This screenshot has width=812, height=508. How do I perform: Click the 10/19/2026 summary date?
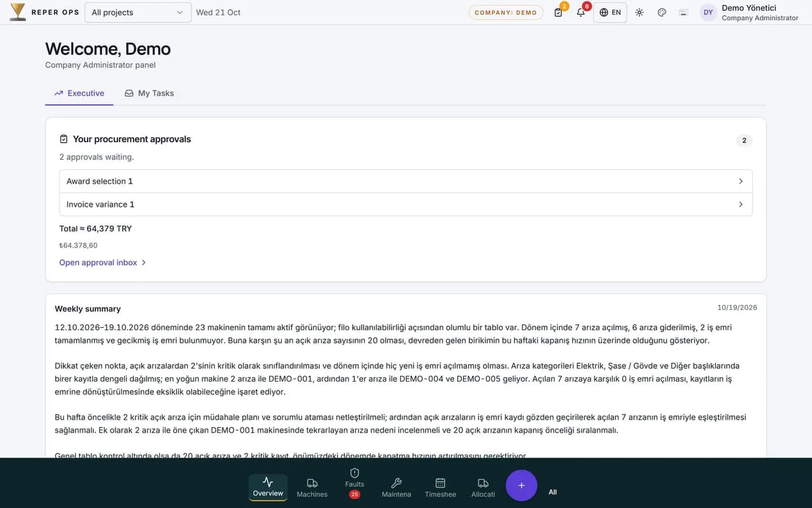pyautogui.click(x=737, y=307)
